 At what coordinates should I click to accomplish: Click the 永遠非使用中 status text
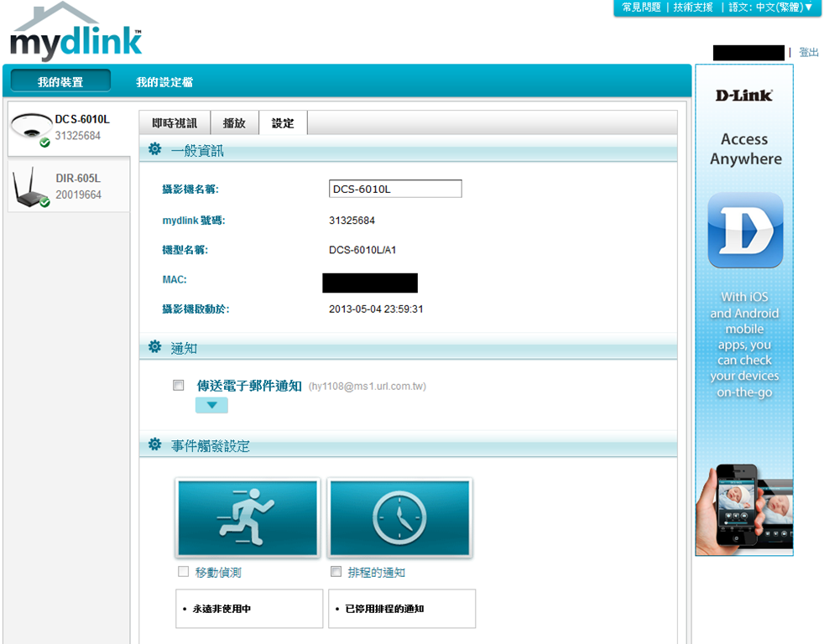(222, 609)
